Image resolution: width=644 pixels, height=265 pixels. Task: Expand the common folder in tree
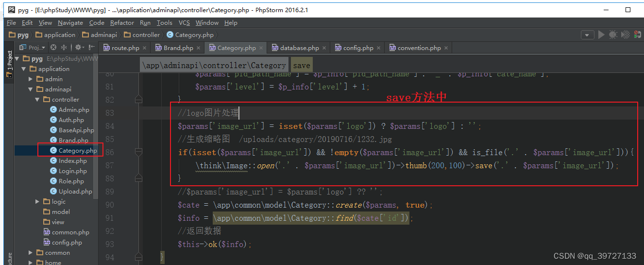tap(31, 252)
